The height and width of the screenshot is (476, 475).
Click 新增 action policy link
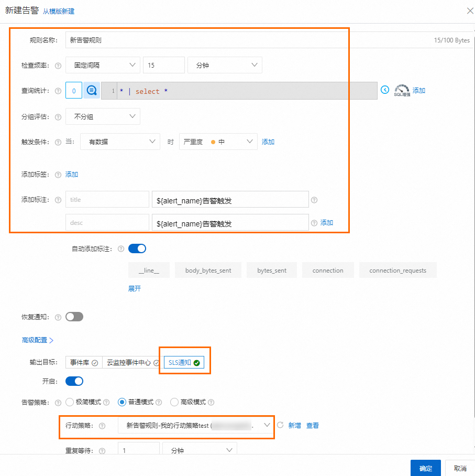tap(294, 425)
